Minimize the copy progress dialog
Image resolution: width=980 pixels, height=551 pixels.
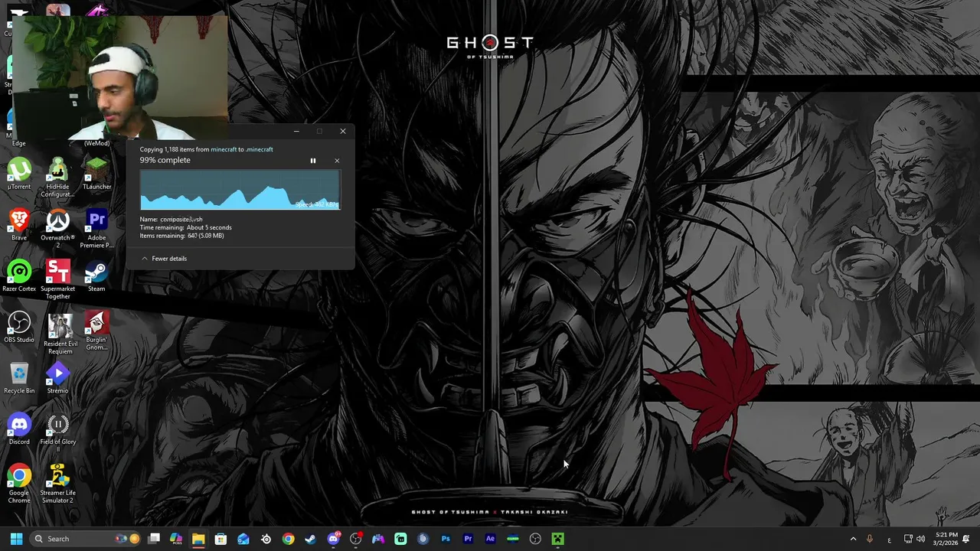[296, 131]
